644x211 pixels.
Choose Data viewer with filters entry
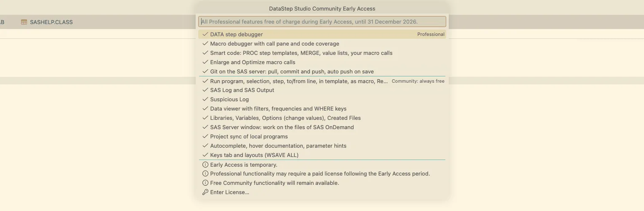click(x=322, y=108)
